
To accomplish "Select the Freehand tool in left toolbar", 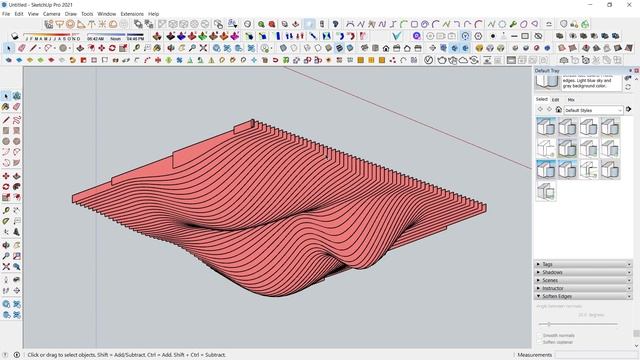I will [17, 120].
